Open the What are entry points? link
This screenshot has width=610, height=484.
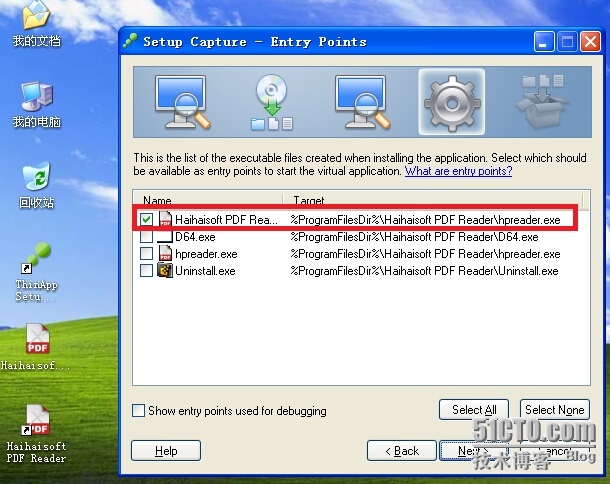pyautogui.click(x=458, y=171)
